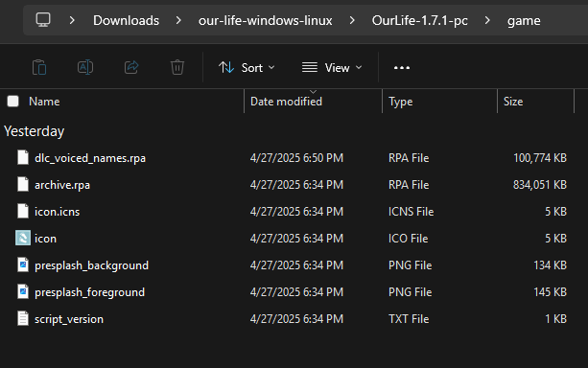
Task: Select the icon ICO file thumbnail
Action: (23, 238)
